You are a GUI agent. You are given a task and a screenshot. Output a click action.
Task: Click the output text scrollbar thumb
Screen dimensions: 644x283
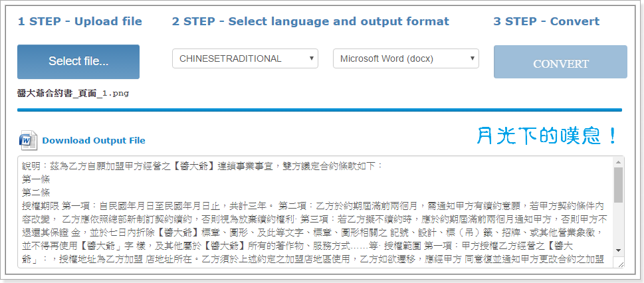click(x=618, y=185)
